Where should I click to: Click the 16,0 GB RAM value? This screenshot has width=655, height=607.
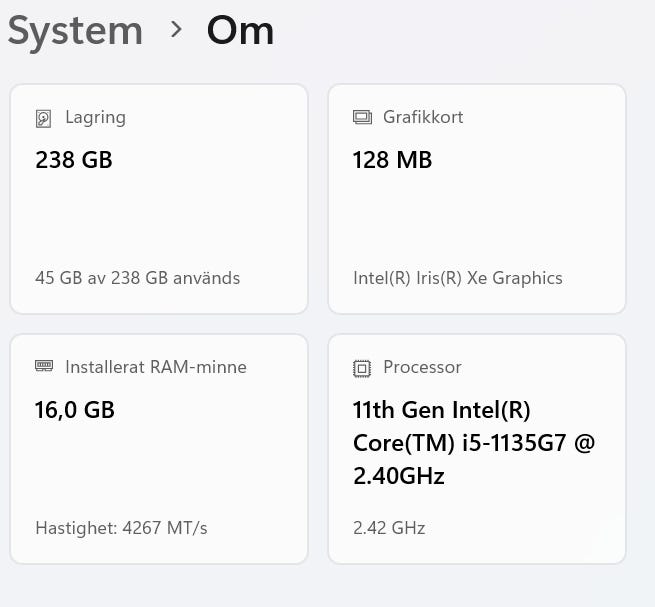click(75, 410)
